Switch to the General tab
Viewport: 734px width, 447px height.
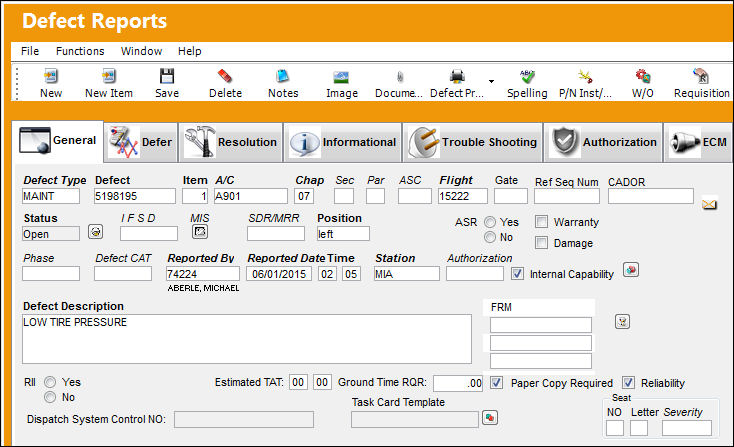coord(58,140)
